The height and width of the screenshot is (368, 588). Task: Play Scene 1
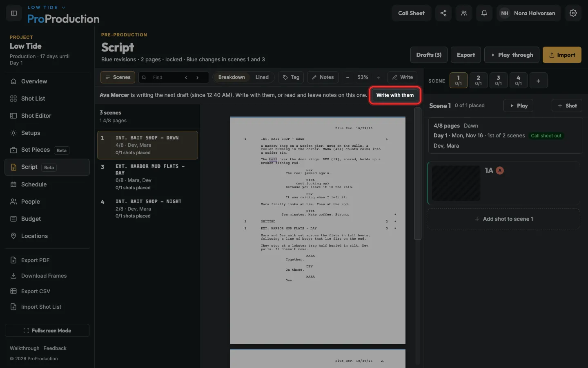[x=518, y=105]
